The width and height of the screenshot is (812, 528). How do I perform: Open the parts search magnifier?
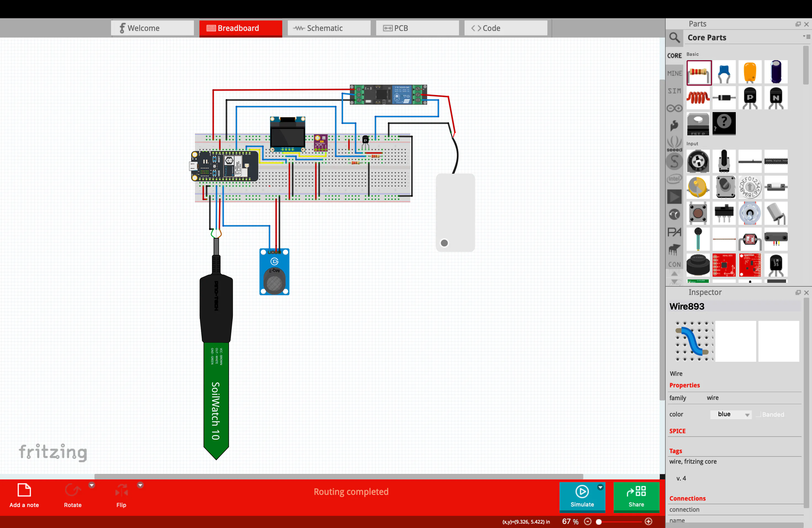pos(674,38)
